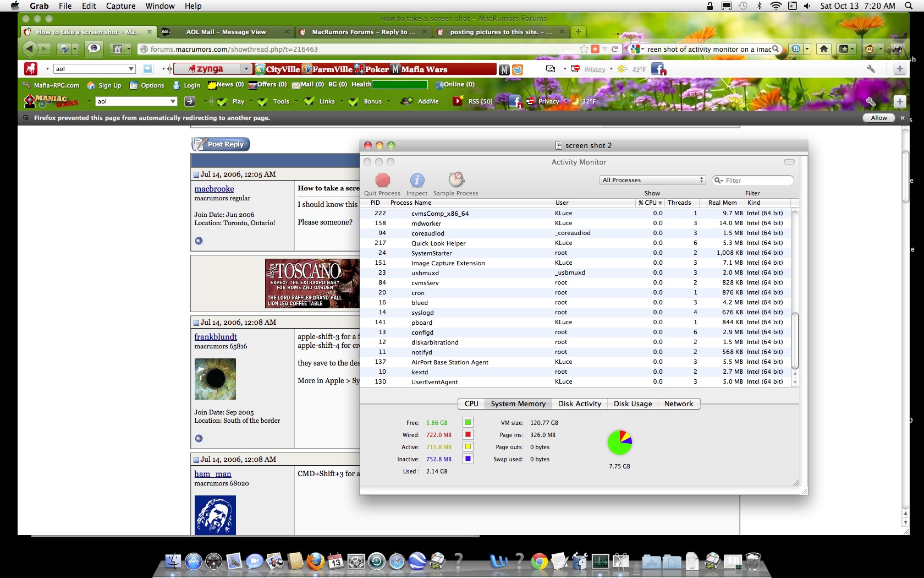
Task: Open Google Chrome from the Dock
Action: coord(540,561)
